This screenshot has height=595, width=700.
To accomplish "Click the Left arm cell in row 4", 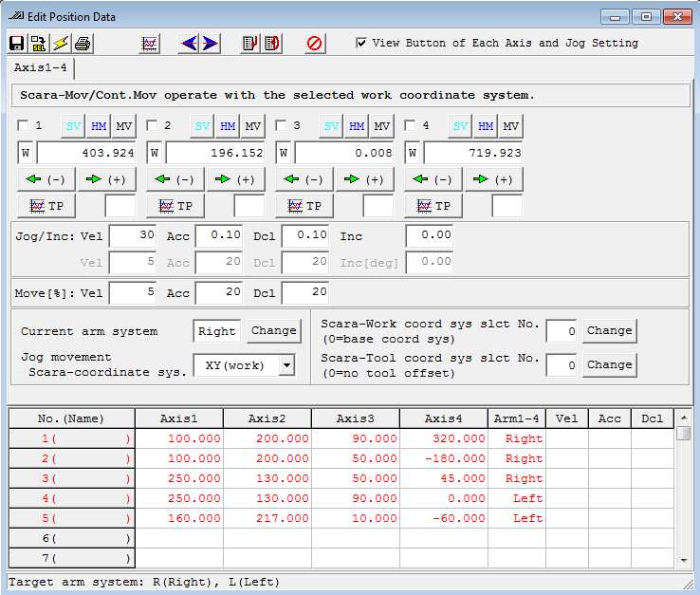I will [x=517, y=498].
